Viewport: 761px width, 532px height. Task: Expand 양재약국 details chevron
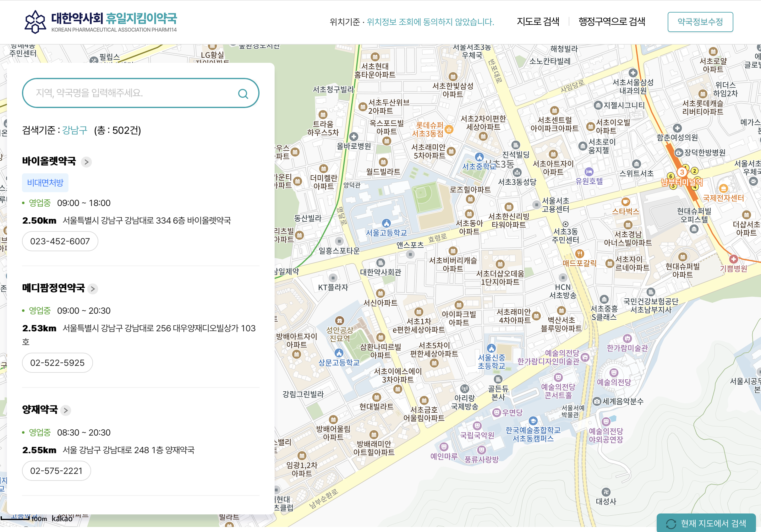[x=66, y=410]
